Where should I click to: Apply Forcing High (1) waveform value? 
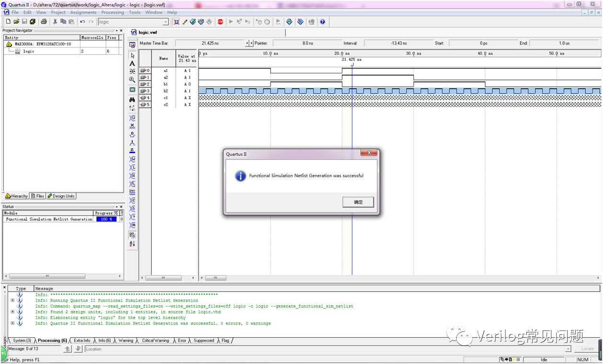(132, 143)
